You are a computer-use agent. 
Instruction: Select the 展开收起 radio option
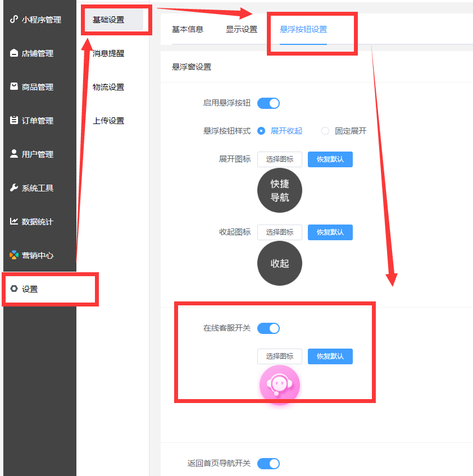pos(280,131)
